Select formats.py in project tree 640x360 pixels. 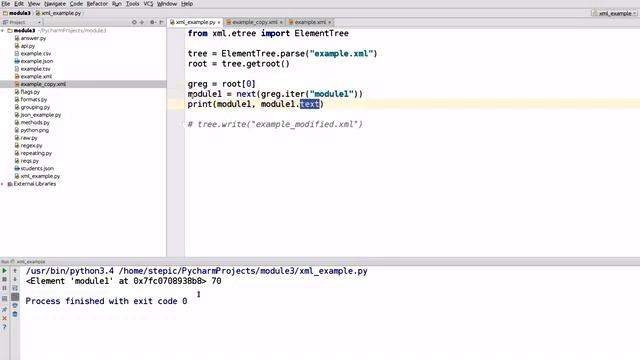[33, 100]
